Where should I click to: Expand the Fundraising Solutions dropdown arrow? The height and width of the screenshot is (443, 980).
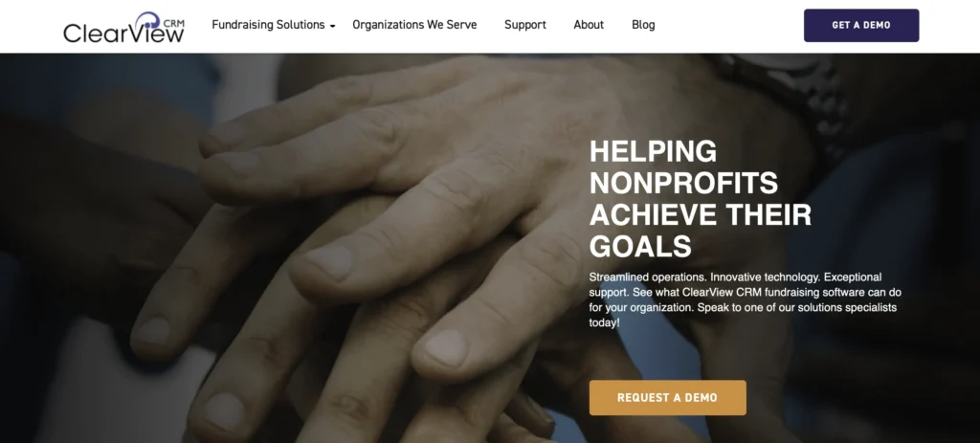(x=332, y=26)
